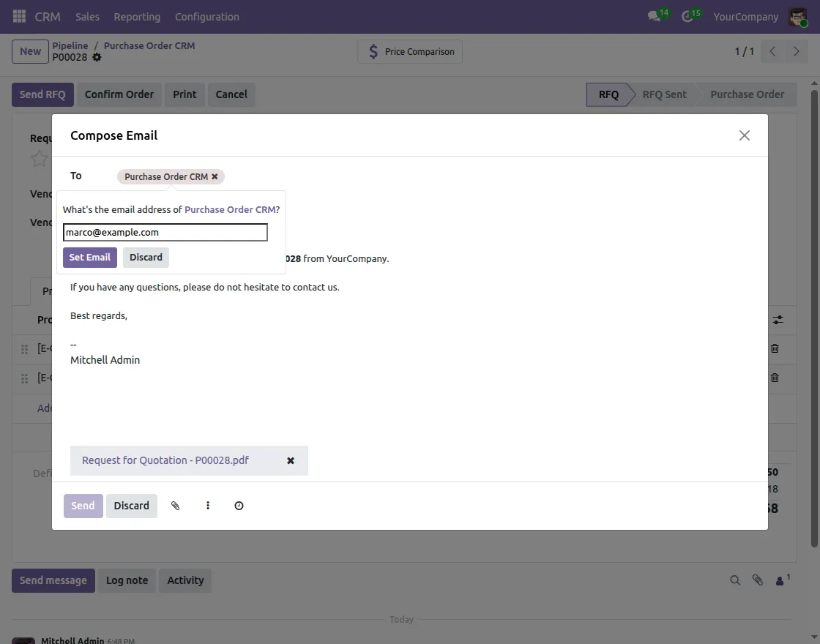Select the RFQ Sent stage in status bar
The width and height of the screenshot is (820, 644).
pyautogui.click(x=663, y=94)
